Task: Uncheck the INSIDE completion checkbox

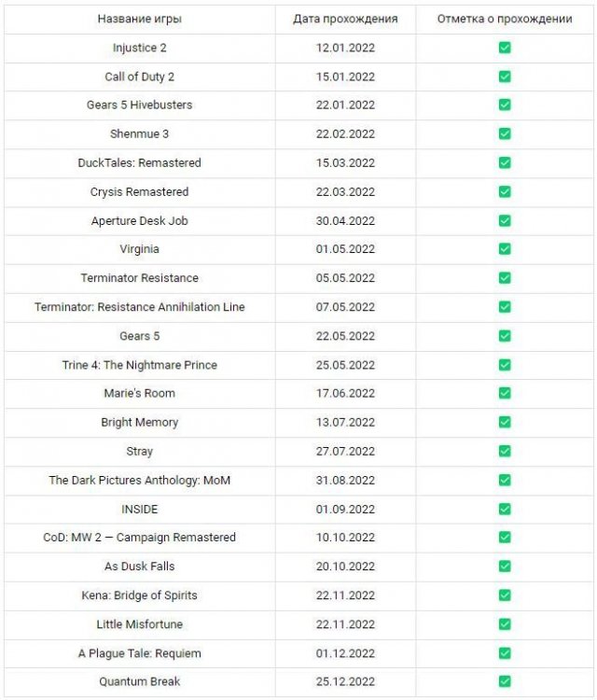Action: tap(505, 510)
